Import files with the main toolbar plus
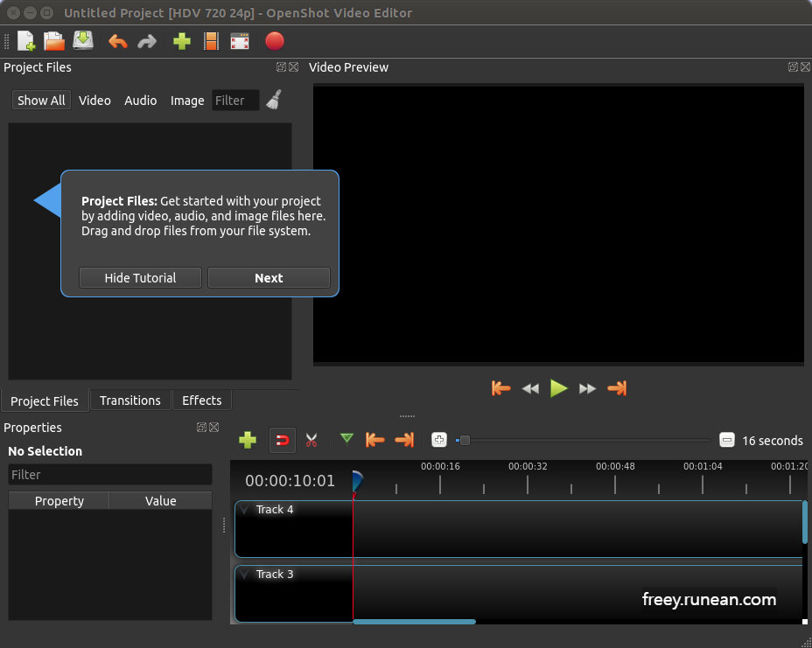This screenshot has width=812, height=648. [182, 41]
